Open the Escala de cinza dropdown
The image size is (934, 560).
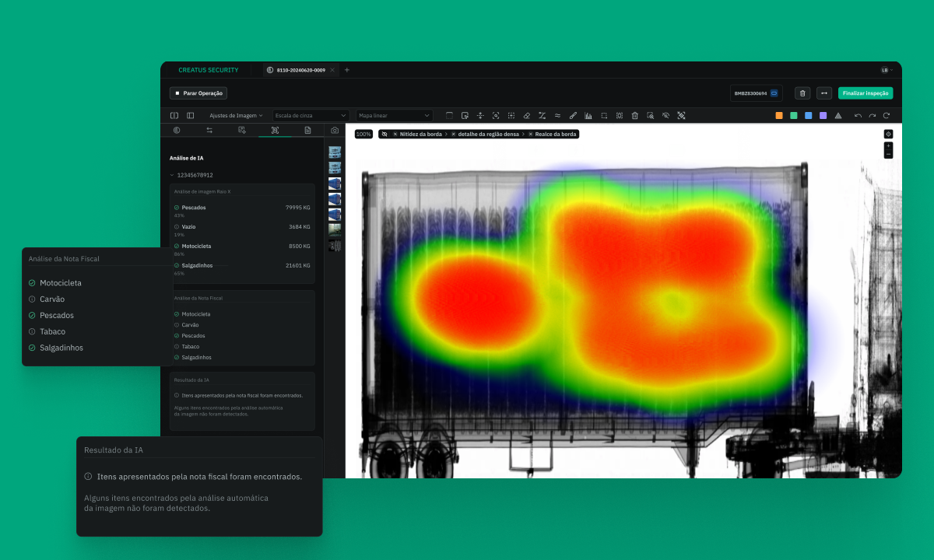click(x=310, y=116)
